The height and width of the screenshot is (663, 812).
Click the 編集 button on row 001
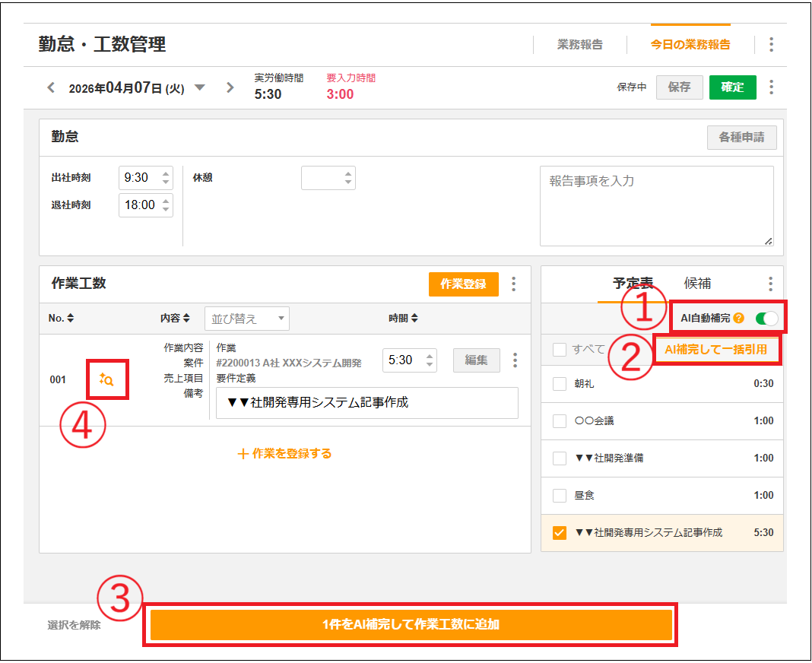477,360
